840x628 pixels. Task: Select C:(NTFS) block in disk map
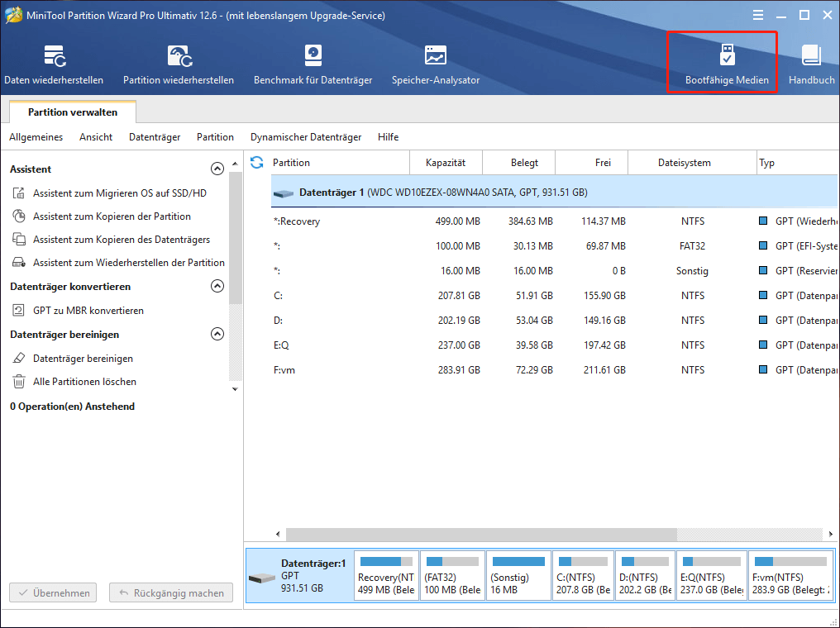click(583, 576)
